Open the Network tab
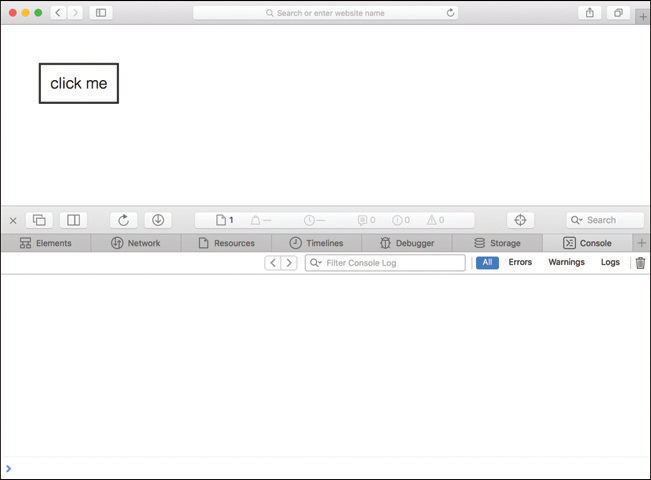 (x=135, y=243)
